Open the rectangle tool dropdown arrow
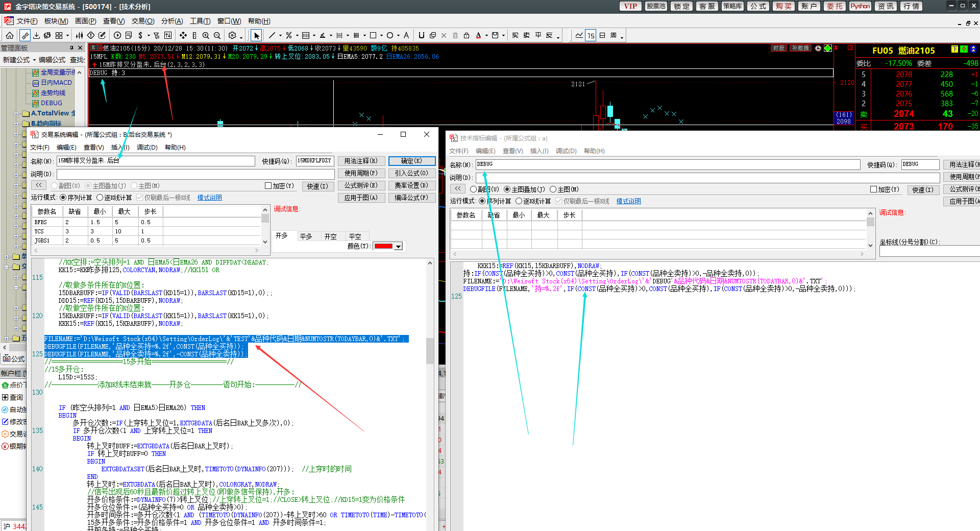980x531 pixels. (x=381, y=36)
